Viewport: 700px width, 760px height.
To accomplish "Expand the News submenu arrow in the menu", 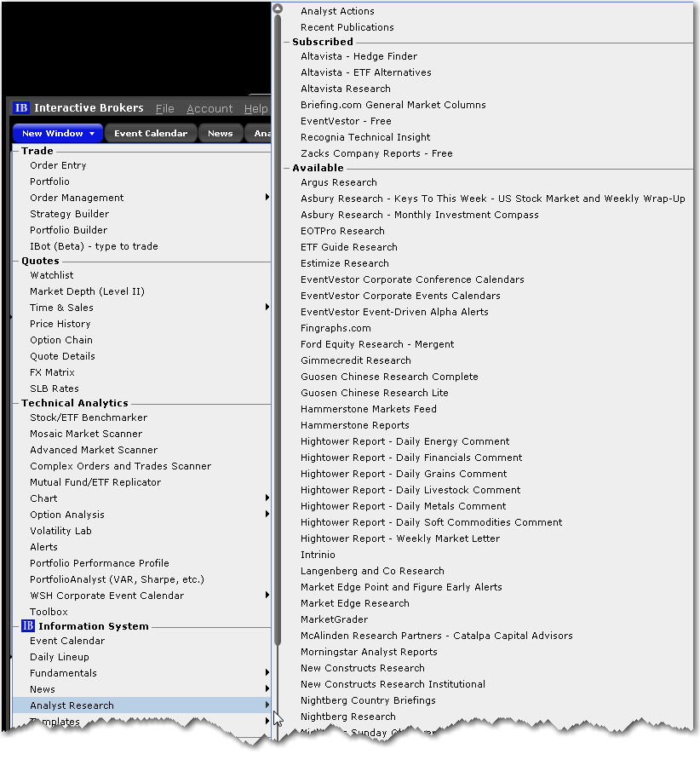I will point(267,688).
